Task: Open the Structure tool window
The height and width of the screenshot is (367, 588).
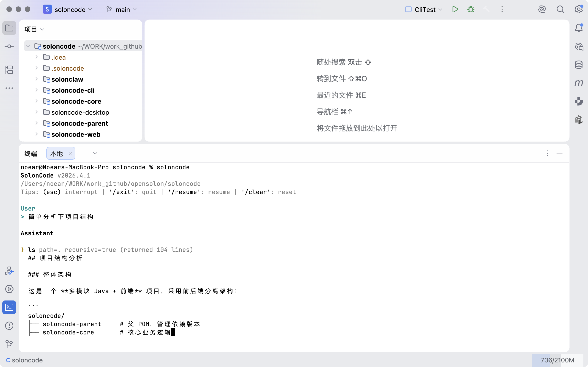Action: 9,70
